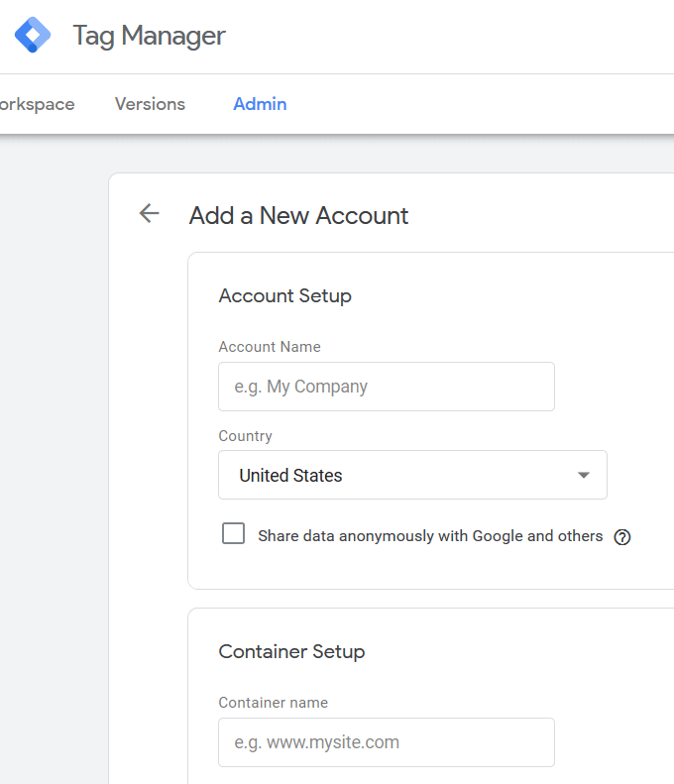Click the Account Setup section heading
This screenshot has width=674, height=784.
285,295
